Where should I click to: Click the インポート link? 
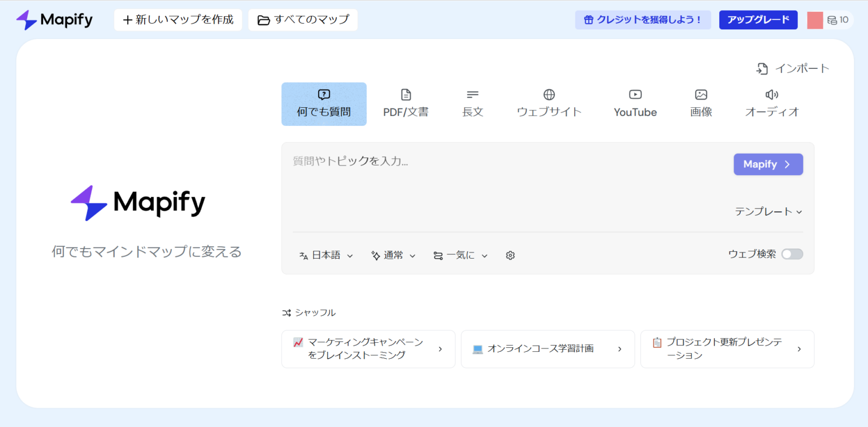(x=792, y=68)
